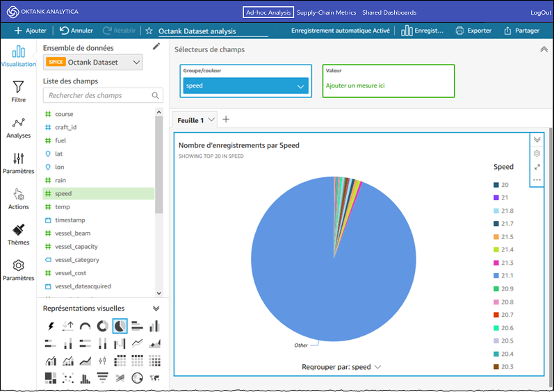
Task: Open the Thèmes brush panel
Action: 18,234
